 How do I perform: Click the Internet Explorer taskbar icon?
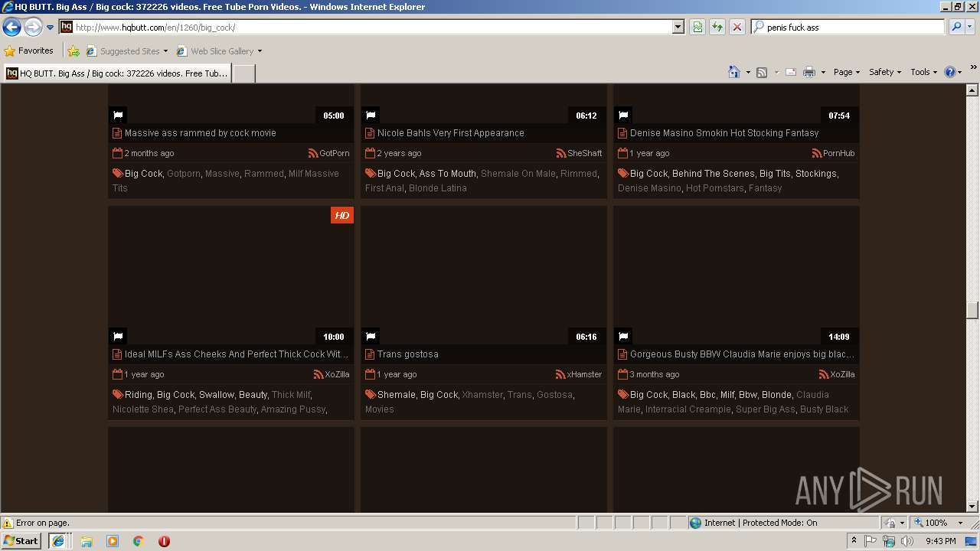58,541
